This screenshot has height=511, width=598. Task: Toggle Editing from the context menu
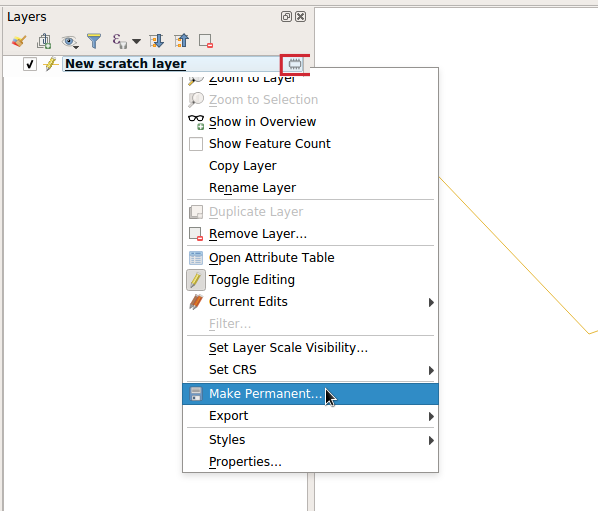click(252, 280)
